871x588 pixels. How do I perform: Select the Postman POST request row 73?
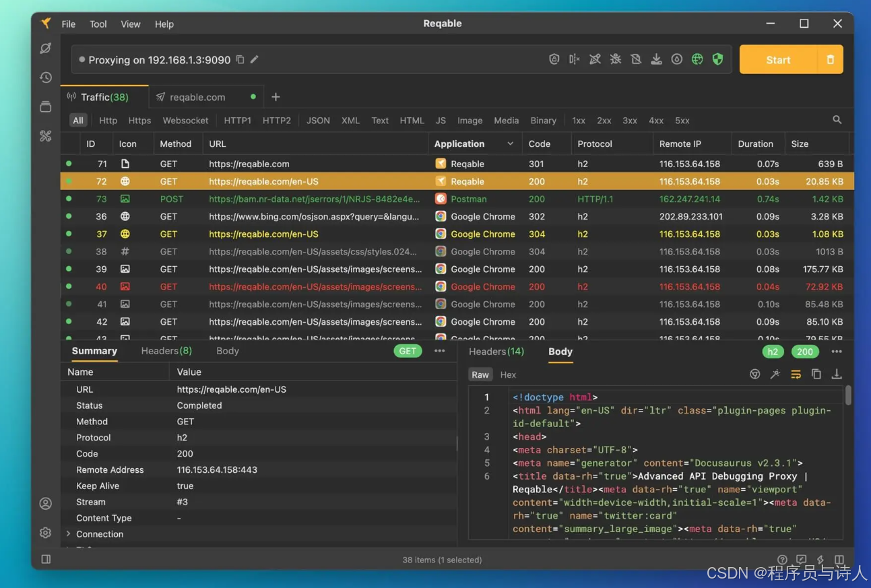click(457, 199)
